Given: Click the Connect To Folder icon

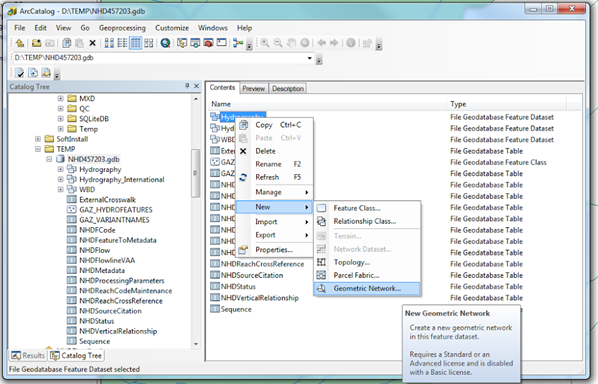Looking at the screenshot, I should click(36, 43).
